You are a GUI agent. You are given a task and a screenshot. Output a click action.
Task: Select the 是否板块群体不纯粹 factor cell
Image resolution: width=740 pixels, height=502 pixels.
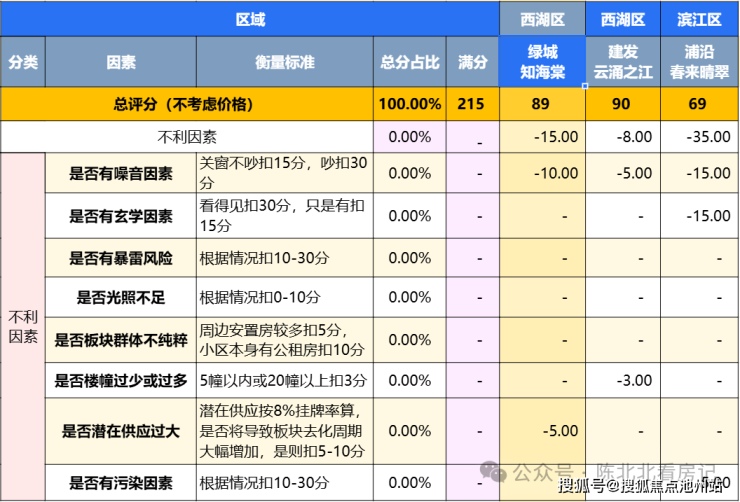coord(121,340)
